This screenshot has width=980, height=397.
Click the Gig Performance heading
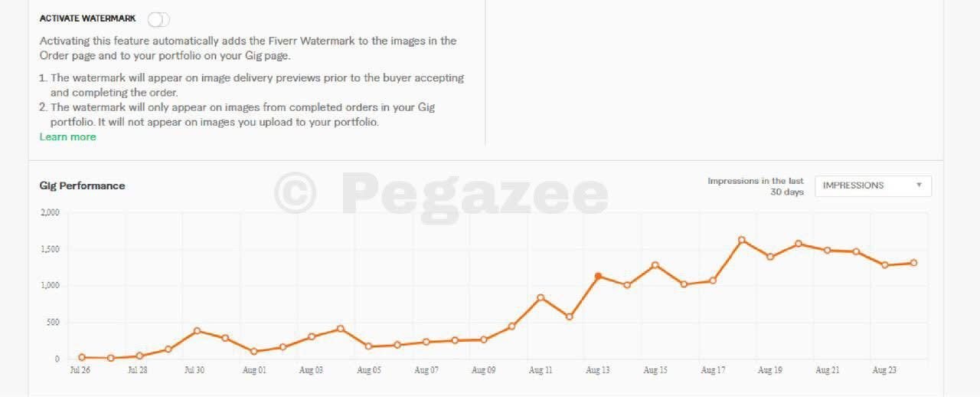[82, 185]
